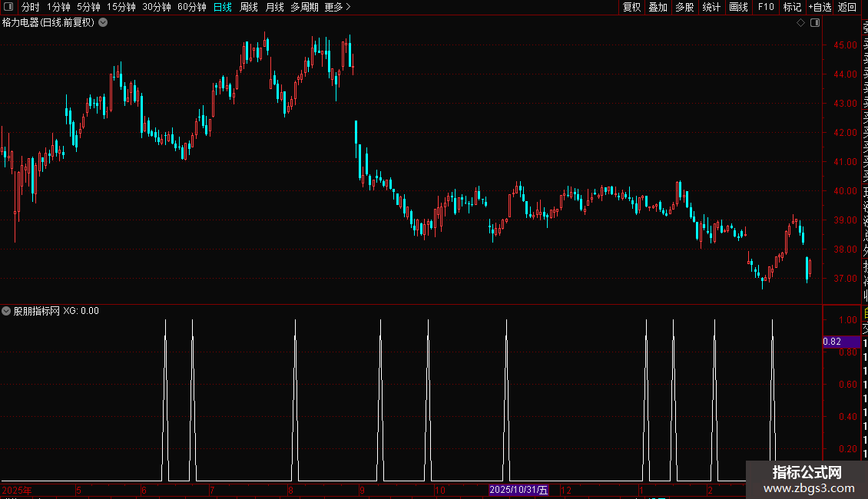
Task: Open 多股 multi-stock view
Action: (x=684, y=7)
